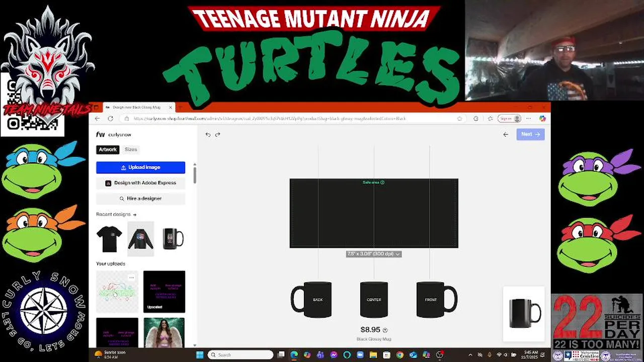Select the black t-shirt recent design
Viewport: 644px width, 362px height.
[109, 239]
